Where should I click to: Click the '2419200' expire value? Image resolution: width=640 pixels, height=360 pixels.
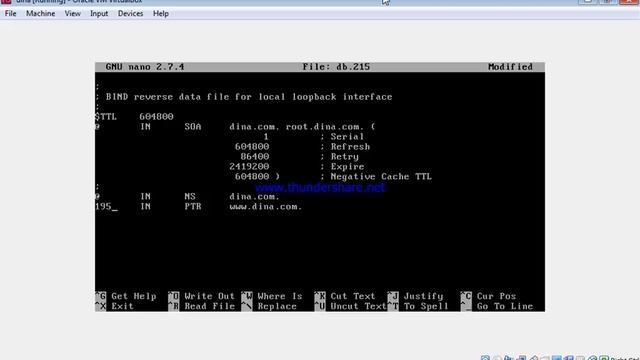tap(249, 167)
